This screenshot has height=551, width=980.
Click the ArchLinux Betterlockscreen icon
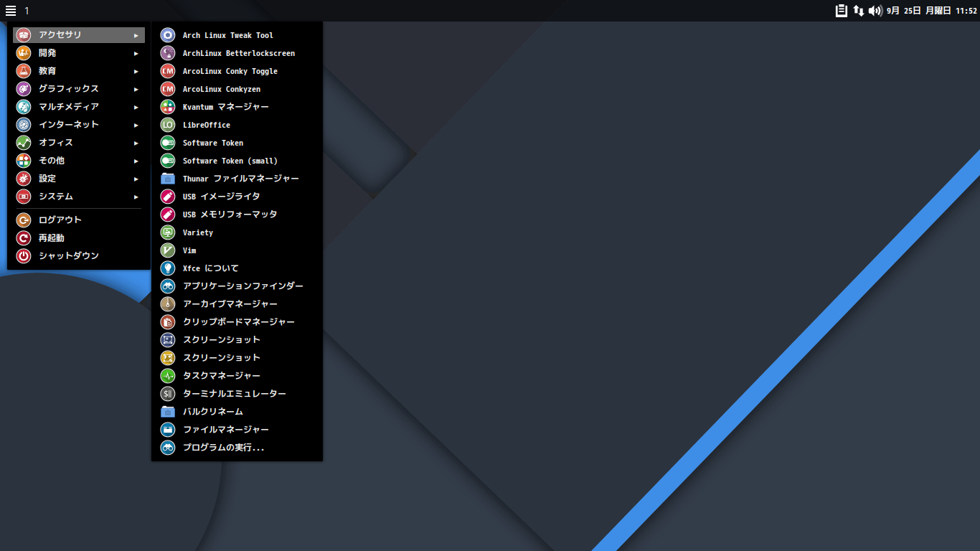tap(167, 53)
